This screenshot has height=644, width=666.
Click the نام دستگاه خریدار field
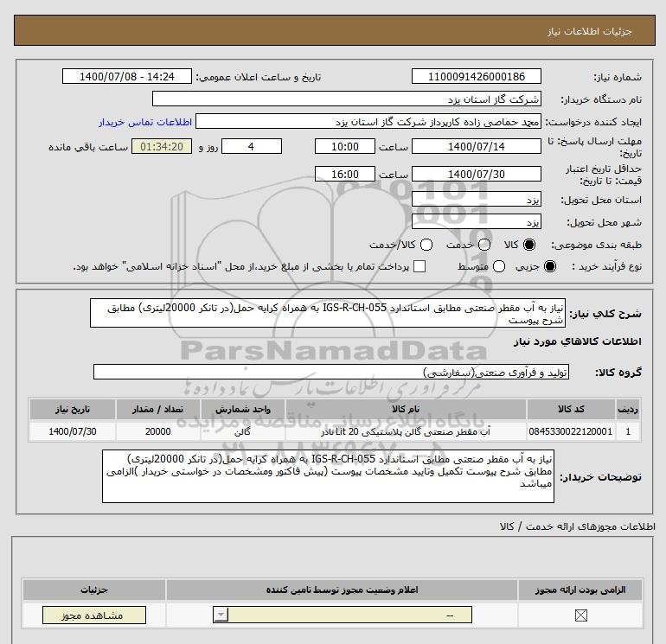coord(347,99)
